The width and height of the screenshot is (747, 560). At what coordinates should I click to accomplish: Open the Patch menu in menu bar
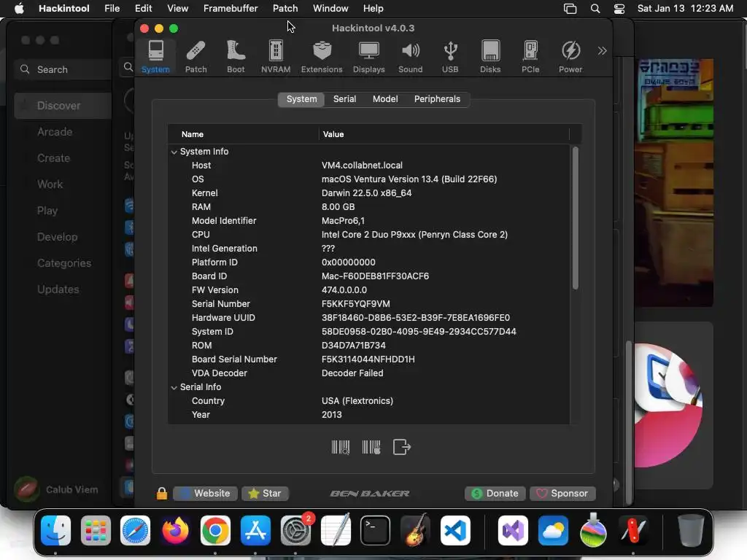pyautogui.click(x=285, y=8)
